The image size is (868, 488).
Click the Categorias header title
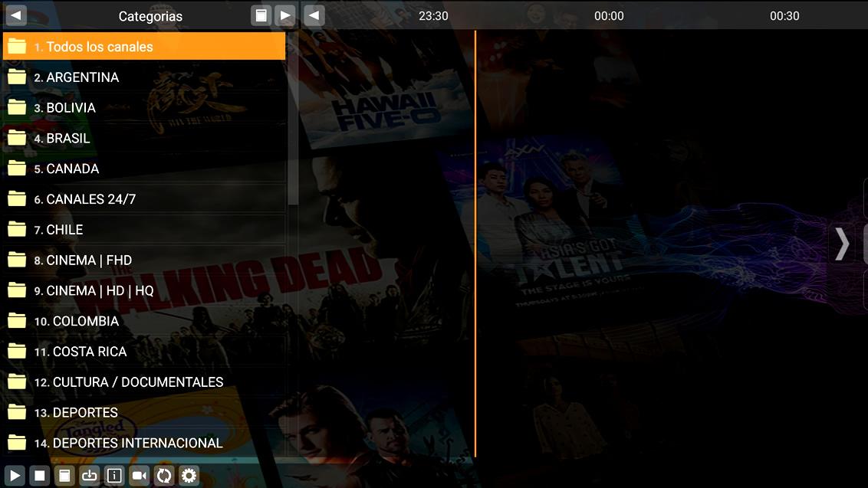150,17
